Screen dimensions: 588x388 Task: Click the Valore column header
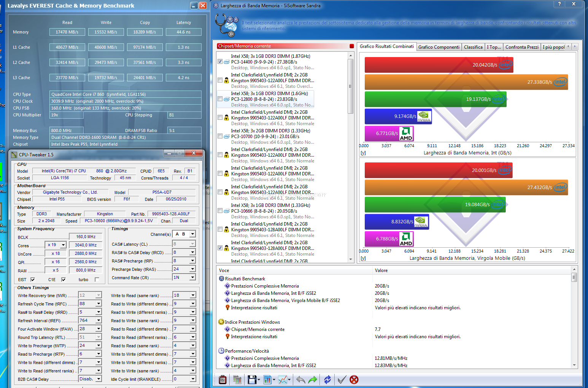[x=472, y=270]
